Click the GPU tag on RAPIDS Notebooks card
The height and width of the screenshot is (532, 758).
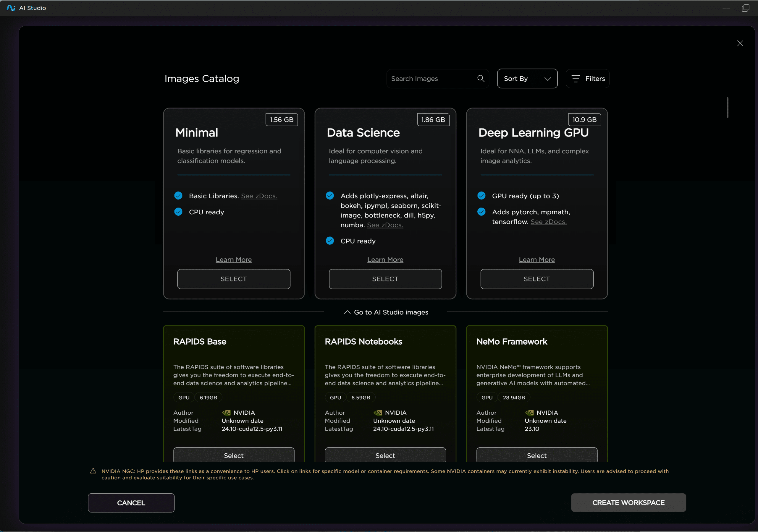point(335,397)
